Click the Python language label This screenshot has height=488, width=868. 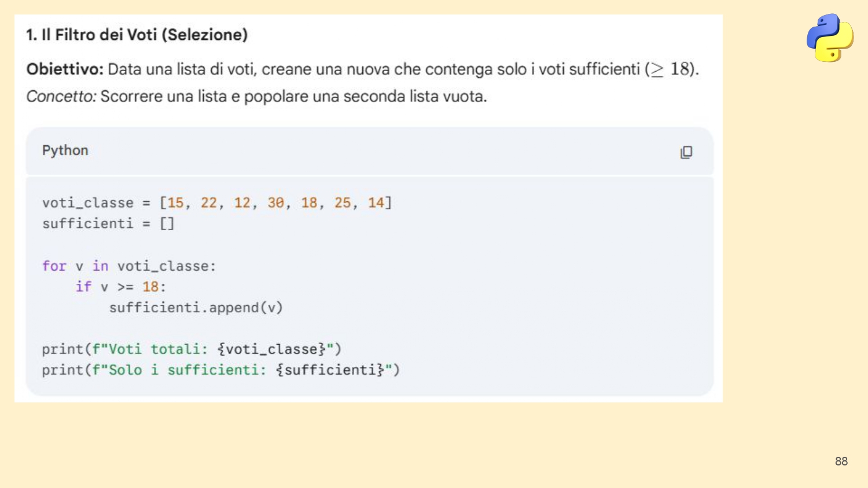pos(65,150)
